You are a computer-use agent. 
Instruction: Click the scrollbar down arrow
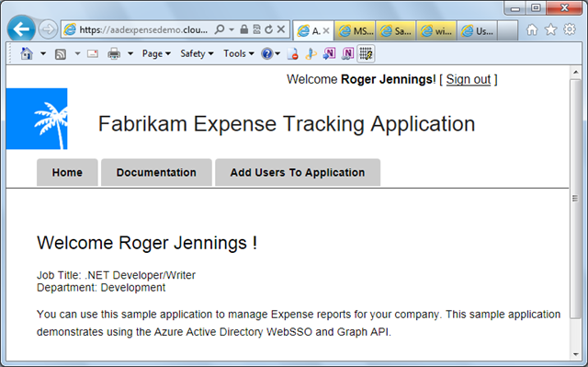(575, 354)
